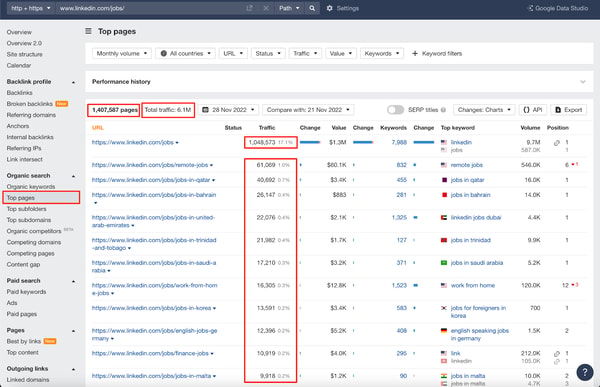The width and height of the screenshot is (600, 387).
Task: Click the help question mark button
Action: (585, 372)
